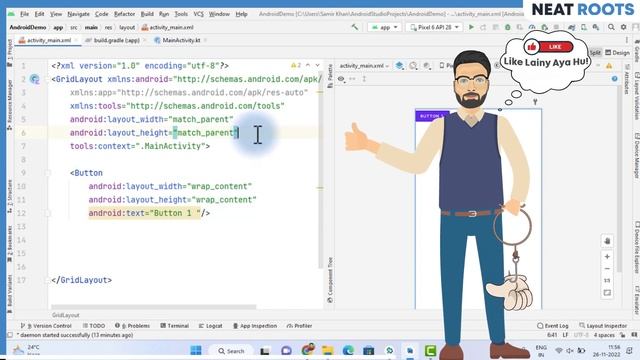Click the Apply Changes rerun icon
Viewport: 640px width, 360px height.
pyautogui.click(x=483, y=27)
